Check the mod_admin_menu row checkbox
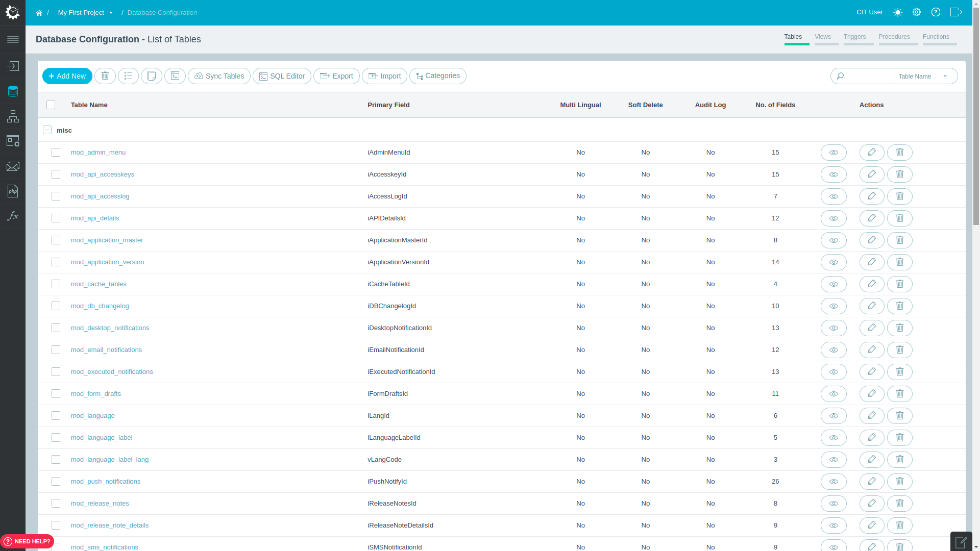This screenshot has width=980, height=551. pyautogui.click(x=56, y=153)
